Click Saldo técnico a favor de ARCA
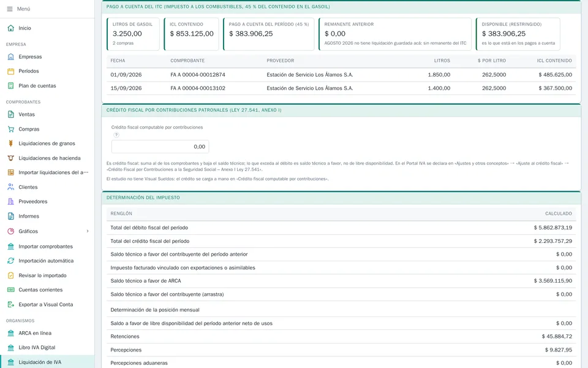This screenshot has height=368, width=588. tap(341, 281)
